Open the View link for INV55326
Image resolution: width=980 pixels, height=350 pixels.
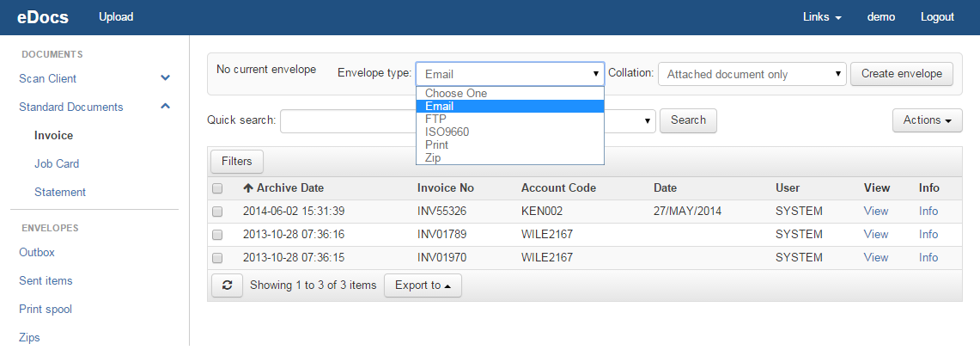[876, 212]
